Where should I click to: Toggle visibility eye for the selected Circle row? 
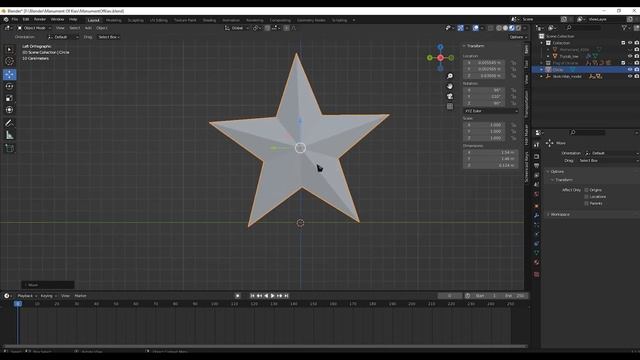click(630, 70)
